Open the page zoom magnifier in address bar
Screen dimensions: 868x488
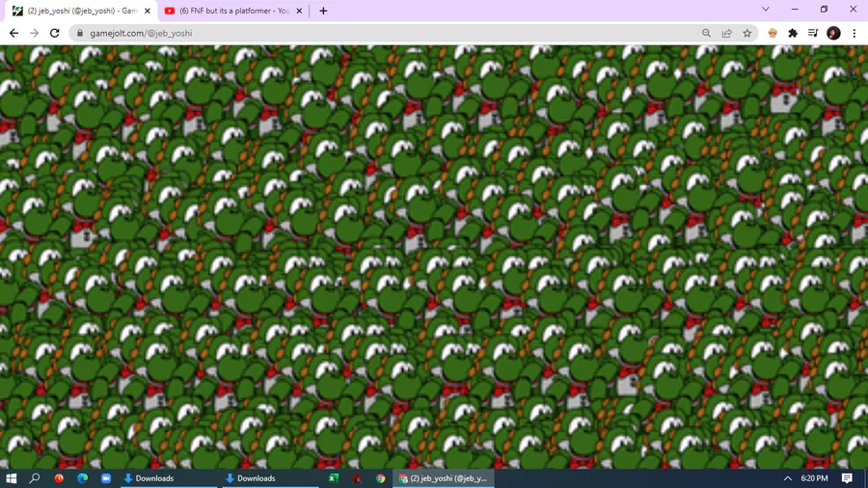point(706,33)
